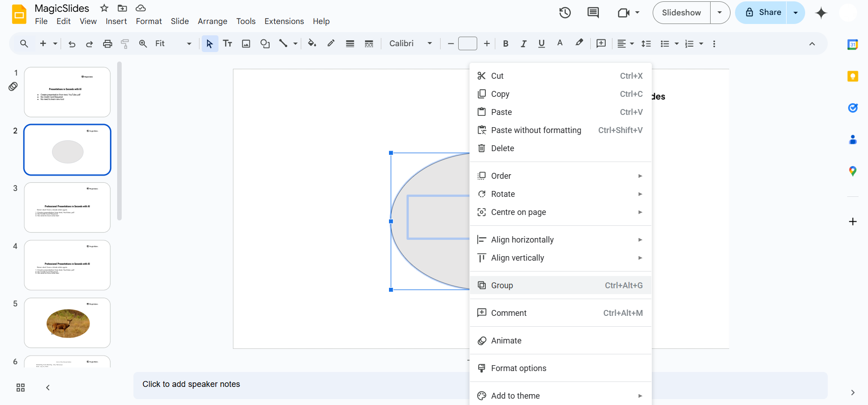
Task: Open the fill colour picker
Action: 312,43
